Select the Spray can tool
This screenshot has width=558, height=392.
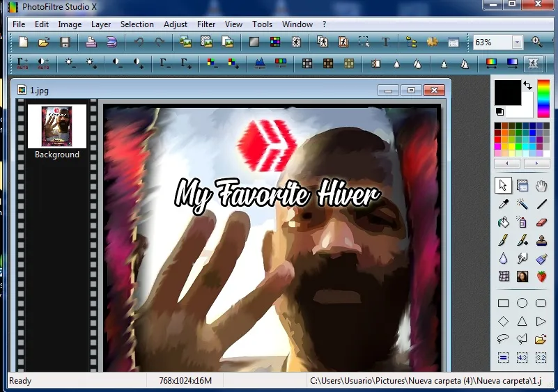[x=522, y=222]
